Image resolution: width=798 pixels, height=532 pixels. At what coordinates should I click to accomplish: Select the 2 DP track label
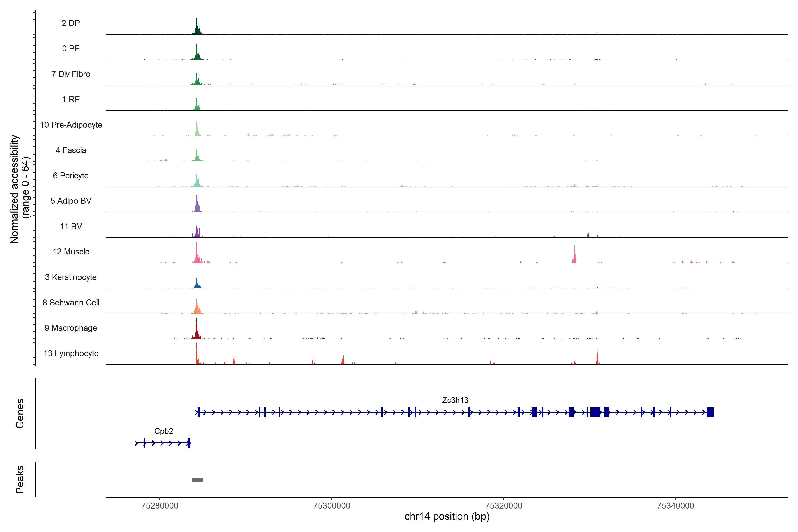click(x=70, y=23)
